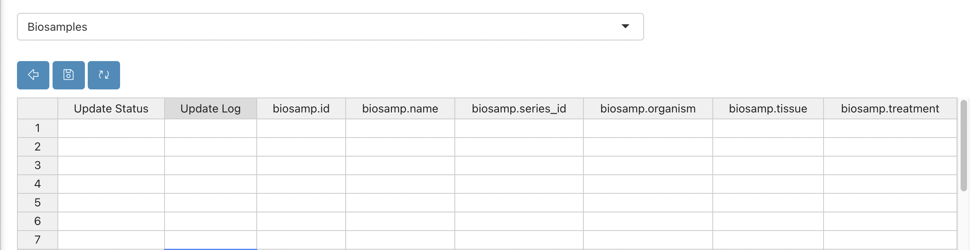Select row 4 header

[x=38, y=184]
